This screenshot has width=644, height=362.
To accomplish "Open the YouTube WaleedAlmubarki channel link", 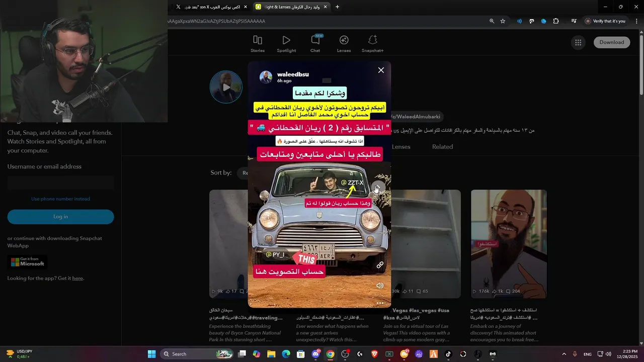I will click(x=415, y=117).
